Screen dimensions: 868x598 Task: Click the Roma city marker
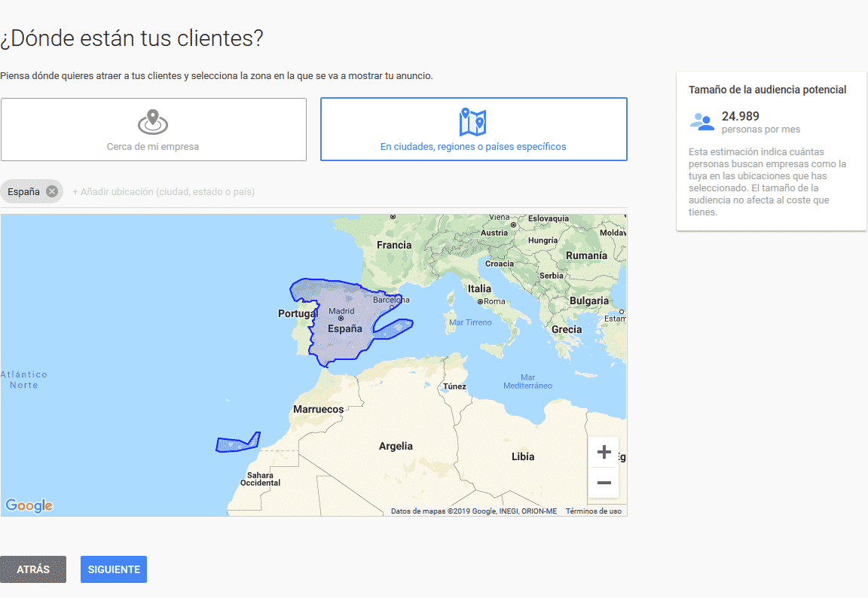click(x=481, y=301)
